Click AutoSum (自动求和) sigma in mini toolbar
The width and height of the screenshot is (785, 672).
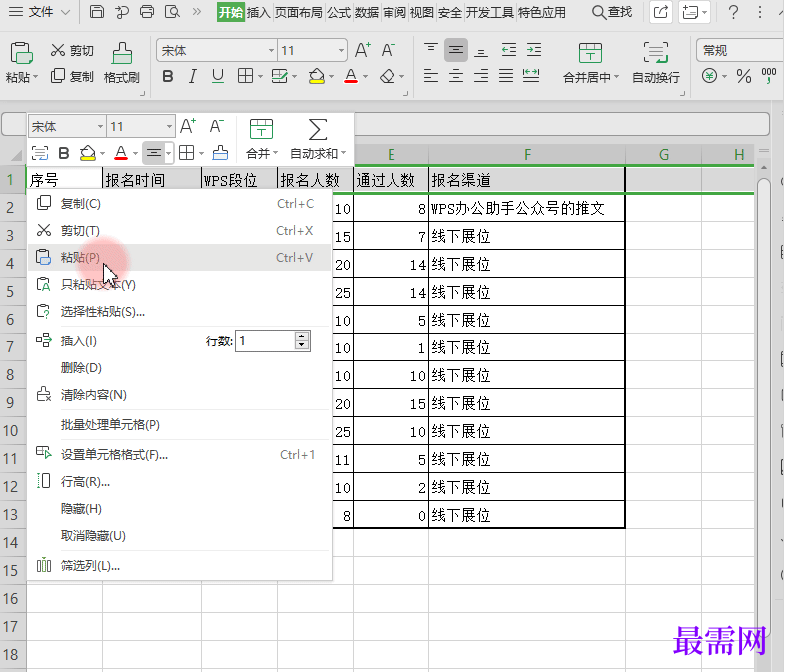(x=318, y=129)
